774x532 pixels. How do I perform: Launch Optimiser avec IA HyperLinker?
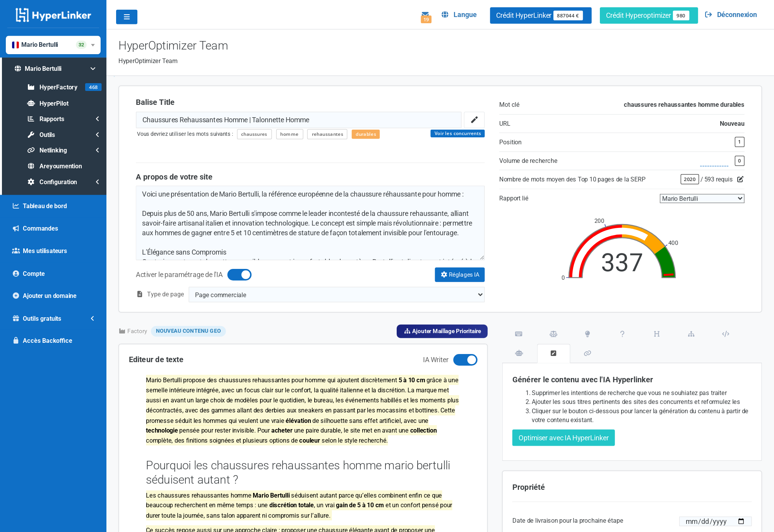click(563, 438)
